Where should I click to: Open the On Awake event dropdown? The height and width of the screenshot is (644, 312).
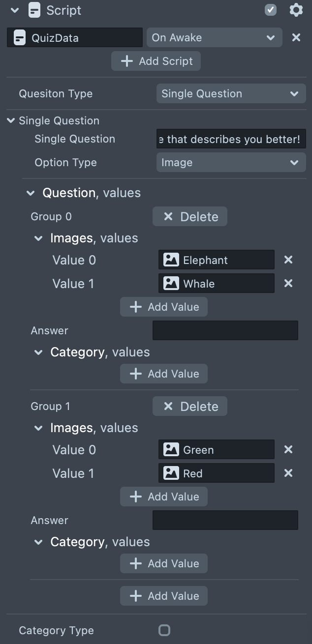214,37
